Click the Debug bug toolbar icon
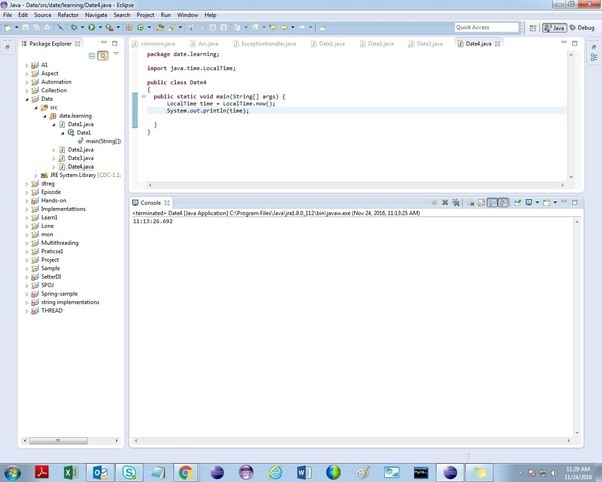 (x=74, y=27)
